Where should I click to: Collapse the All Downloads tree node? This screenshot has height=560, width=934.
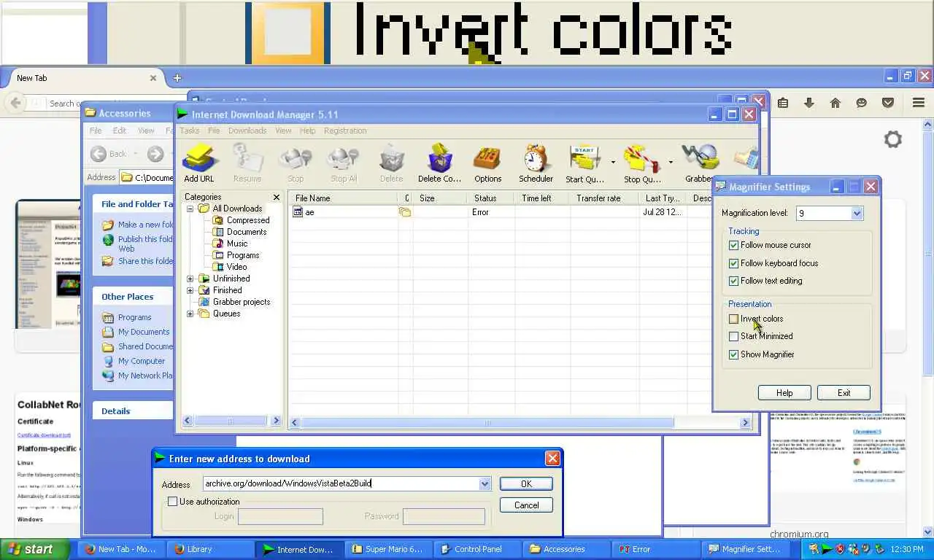click(x=190, y=209)
